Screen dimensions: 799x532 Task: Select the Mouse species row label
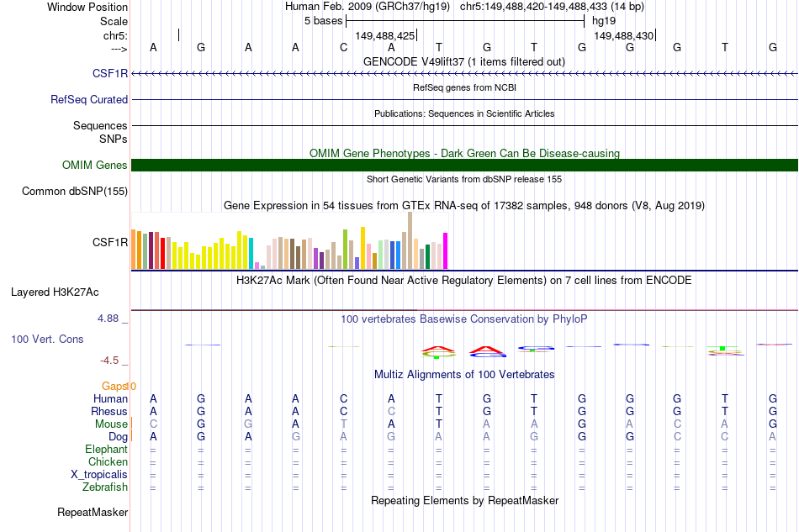click(x=111, y=424)
